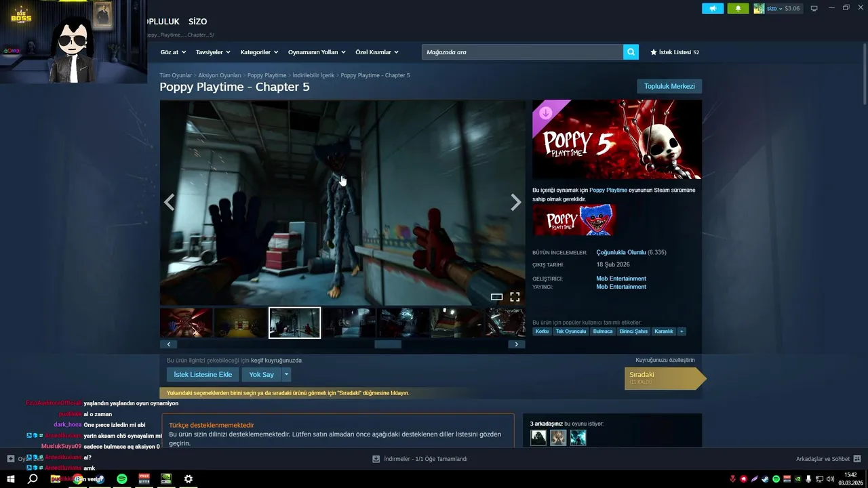Click the Yok Say button

262,374
